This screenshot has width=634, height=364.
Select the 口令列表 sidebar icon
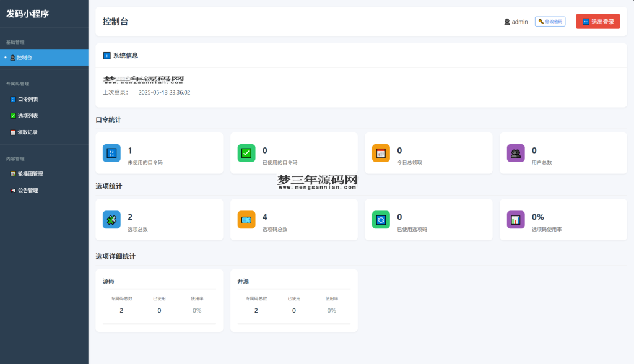coord(13,99)
